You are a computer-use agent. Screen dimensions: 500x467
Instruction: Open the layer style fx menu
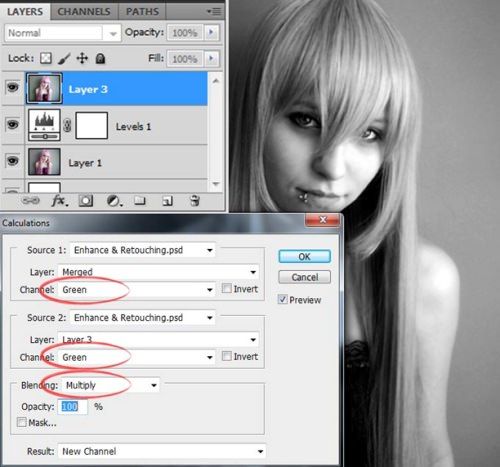(x=60, y=201)
